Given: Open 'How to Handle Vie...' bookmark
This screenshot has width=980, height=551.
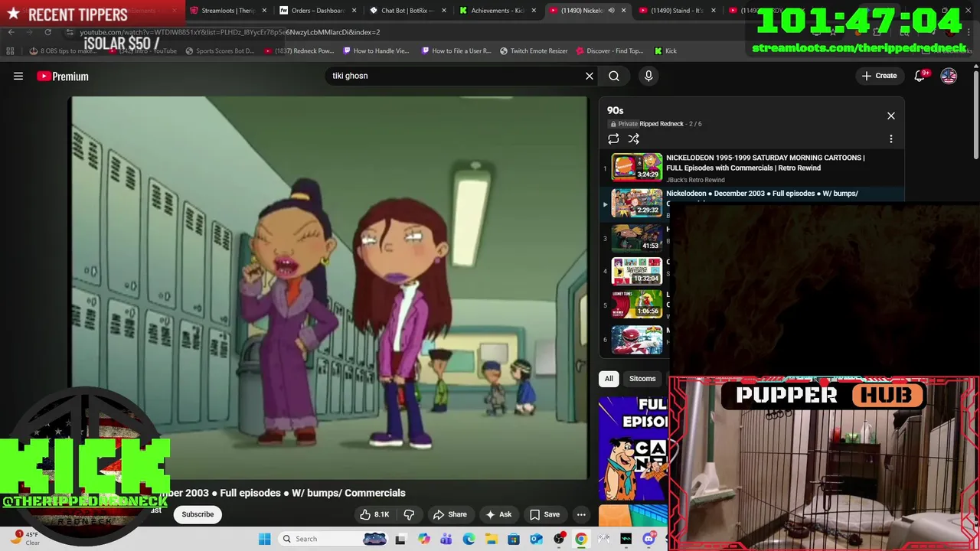Looking at the screenshot, I should pos(376,51).
